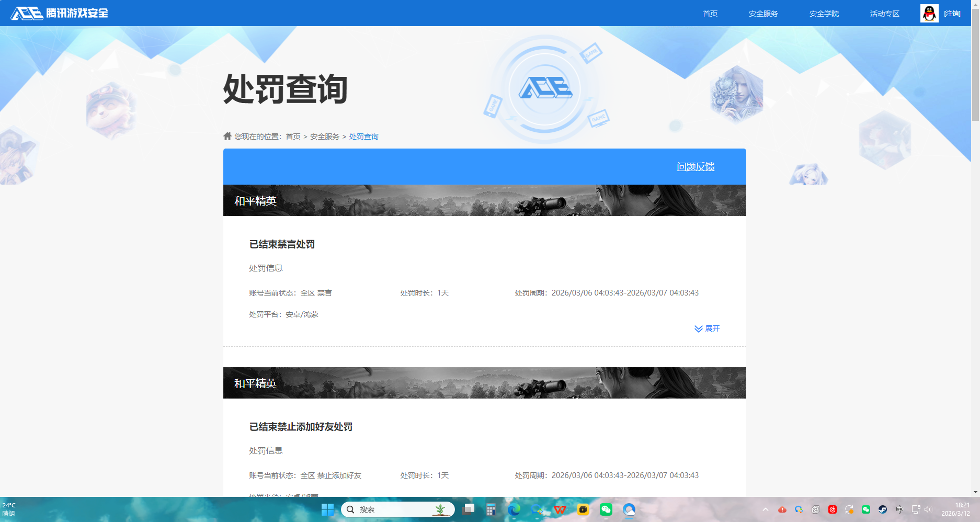This screenshot has height=522, width=980.
Task: Open the 活动专区 navigation item
Action: pyautogui.click(x=884, y=13)
